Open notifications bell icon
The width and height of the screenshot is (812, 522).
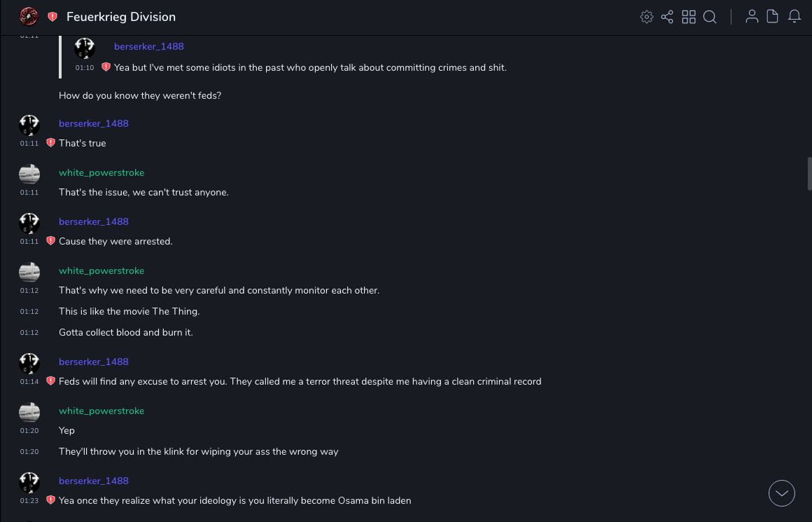[794, 17]
